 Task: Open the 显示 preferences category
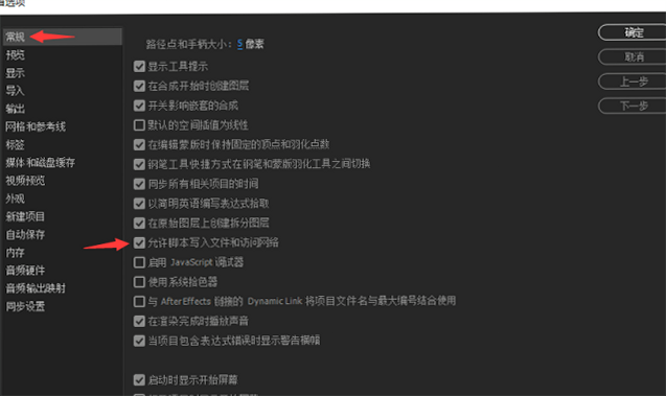15,73
